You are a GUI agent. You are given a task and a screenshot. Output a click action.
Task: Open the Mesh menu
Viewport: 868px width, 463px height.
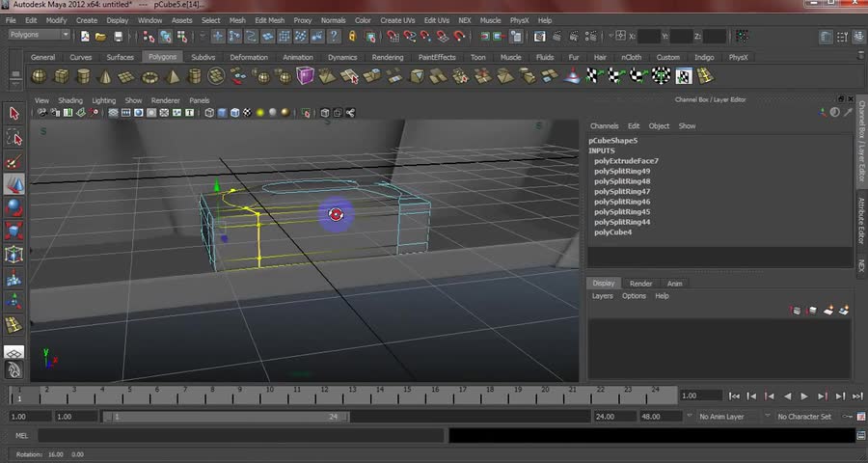click(x=237, y=20)
